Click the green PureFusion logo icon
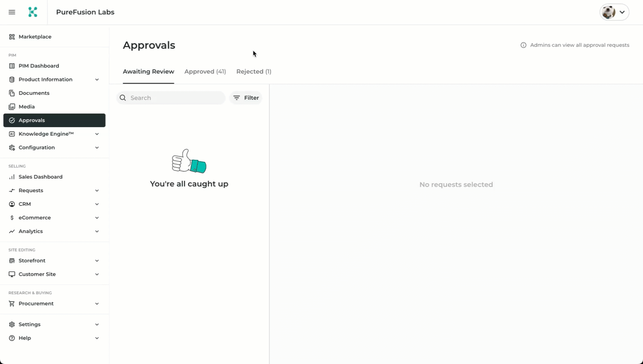Image resolution: width=643 pixels, height=364 pixels. [x=33, y=12]
